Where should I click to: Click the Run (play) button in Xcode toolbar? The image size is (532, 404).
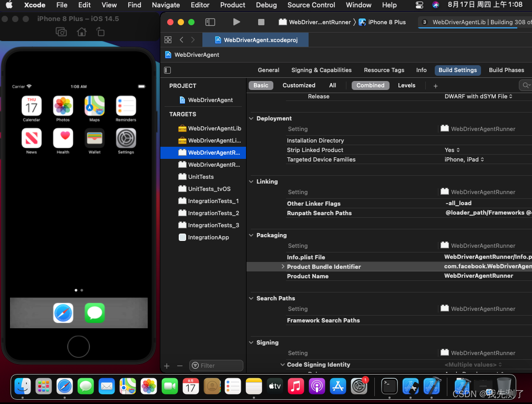[x=237, y=22]
